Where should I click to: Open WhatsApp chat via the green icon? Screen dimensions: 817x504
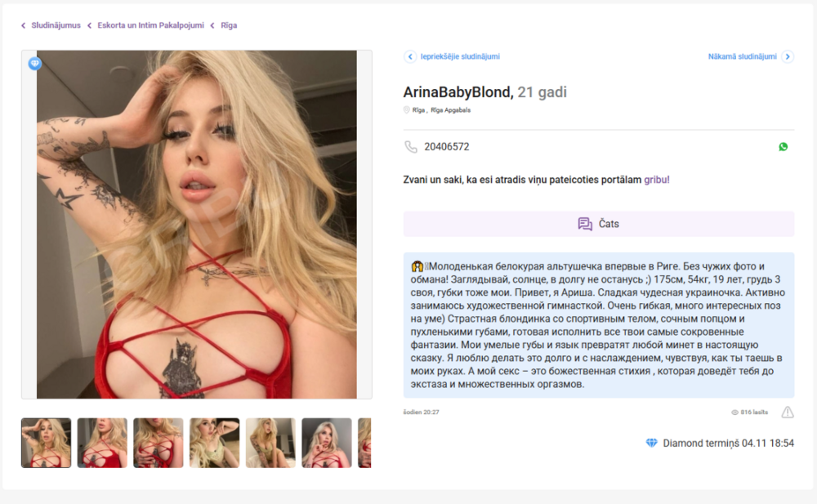(783, 147)
